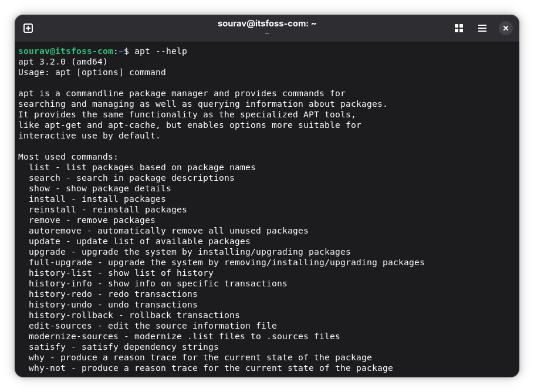Select the history-rollback entry
This screenshot has width=534, height=392.
134,315
